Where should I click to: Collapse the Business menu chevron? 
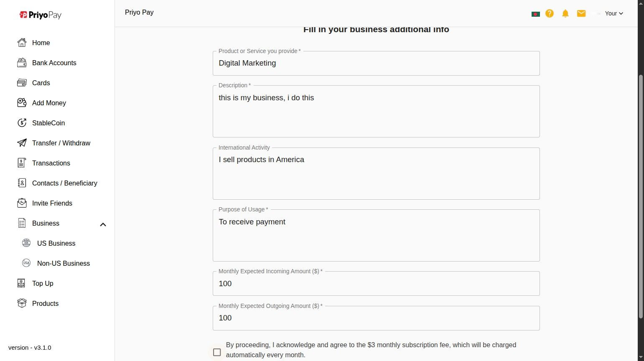103,224
